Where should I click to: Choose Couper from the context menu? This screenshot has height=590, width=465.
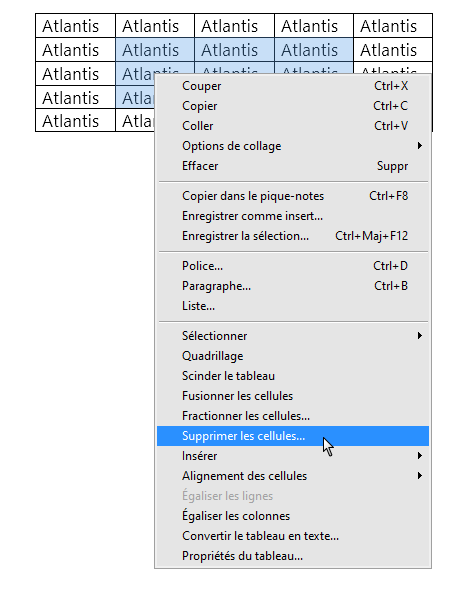[293, 86]
